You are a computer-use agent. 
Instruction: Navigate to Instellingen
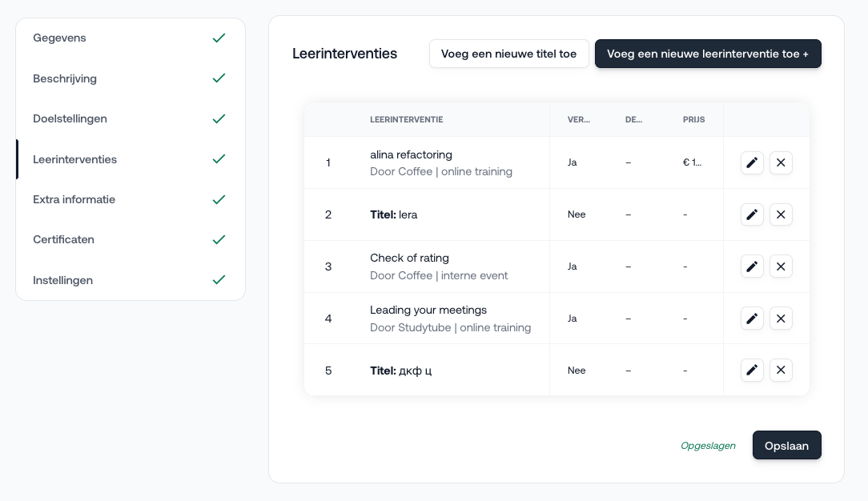pos(62,280)
